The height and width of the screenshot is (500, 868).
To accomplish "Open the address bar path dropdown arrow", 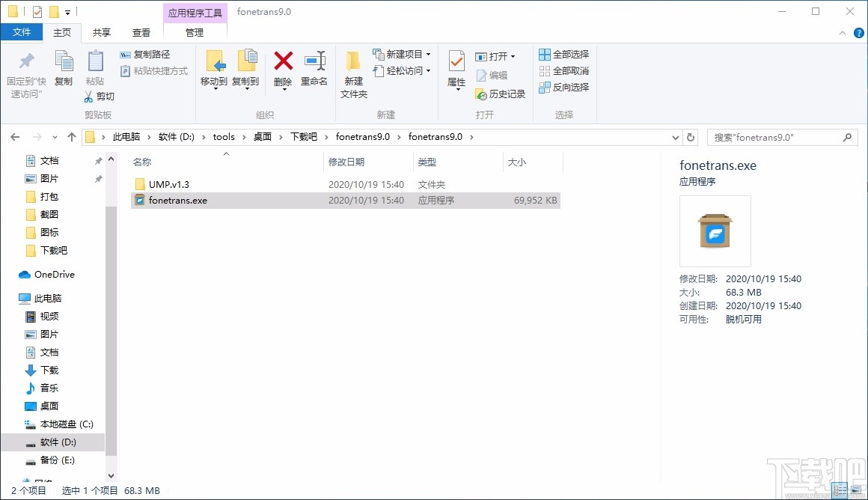I will (x=675, y=136).
